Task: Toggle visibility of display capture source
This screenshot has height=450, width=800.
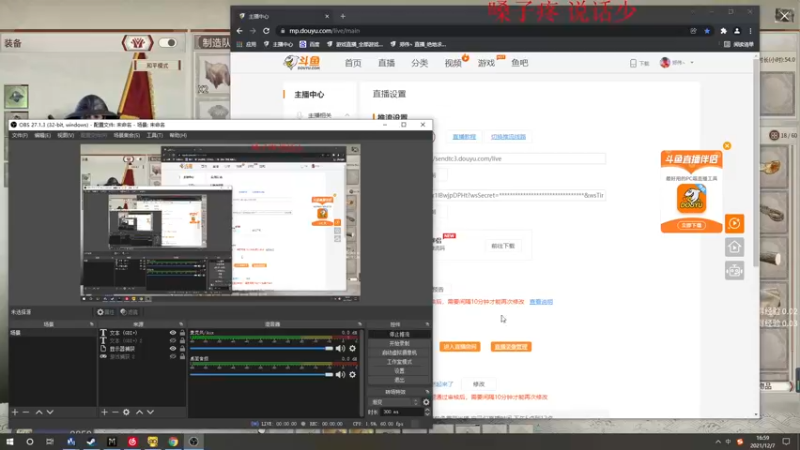Action: coord(173,349)
